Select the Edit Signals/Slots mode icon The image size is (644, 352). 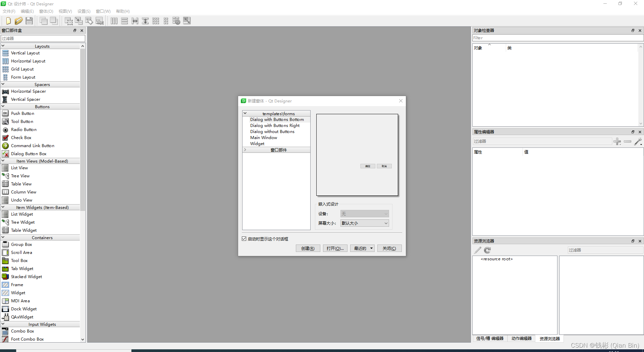pyautogui.click(x=79, y=21)
